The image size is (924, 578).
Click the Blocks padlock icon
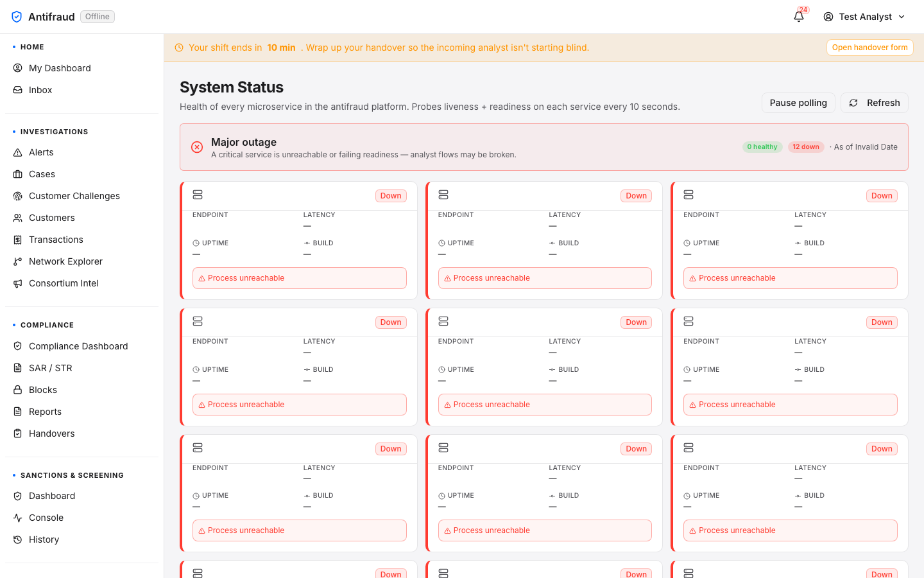pyautogui.click(x=18, y=390)
